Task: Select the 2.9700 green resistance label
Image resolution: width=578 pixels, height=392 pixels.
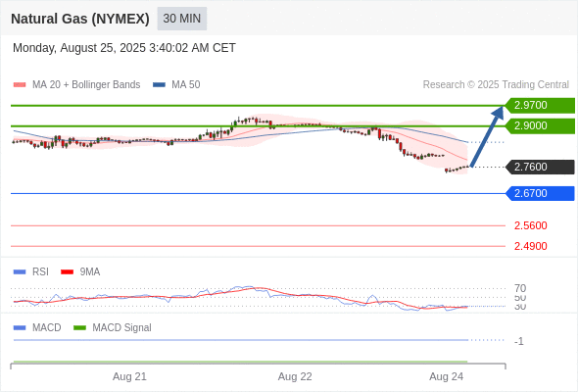Action: pos(540,106)
